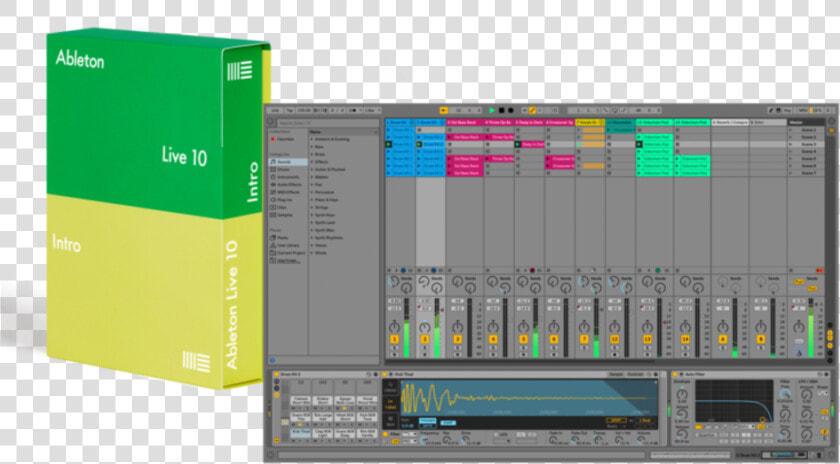Open the Drums category in the browser
This screenshot has width=840, height=464.
[x=282, y=169]
